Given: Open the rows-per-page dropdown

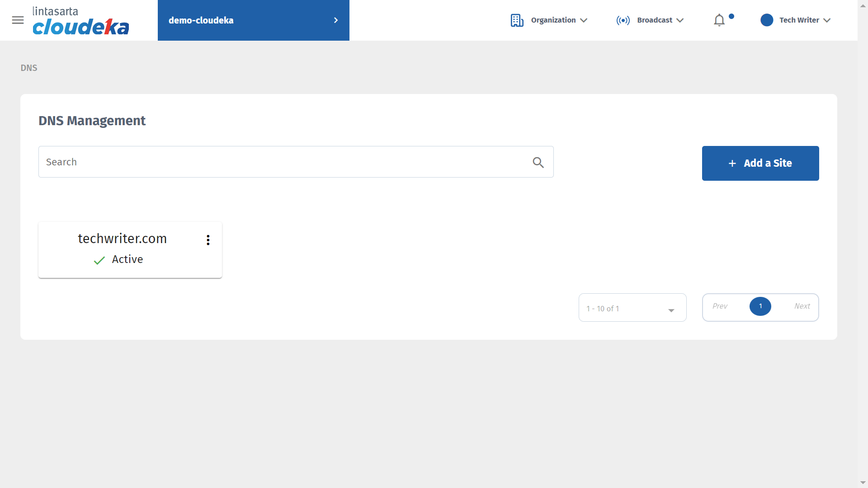Looking at the screenshot, I should (x=632, y=308).
